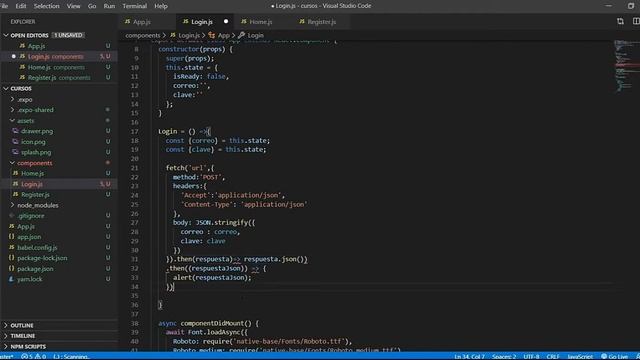The image size is (640, 360).
Task: Expand the Outline panel
Action: (x=22, y=325)
